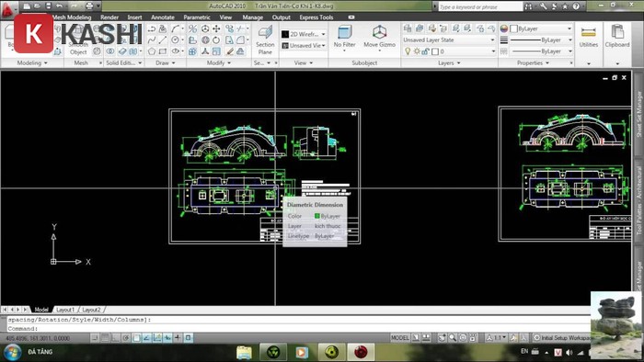Image resolution: width=644 pixels, height=362 pixels.
Task: Click the Initial Setup Workspace button
Action: 562,338
